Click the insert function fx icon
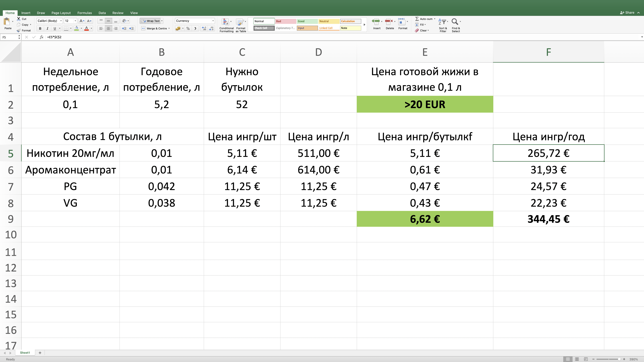644x362 pixels. 42,37
